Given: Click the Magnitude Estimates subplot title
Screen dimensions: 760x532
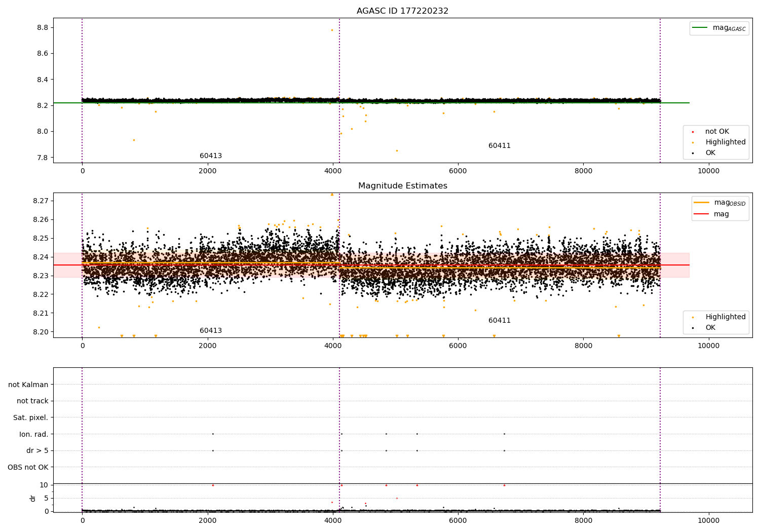Looking at the screenshot, I should point(402,186).
